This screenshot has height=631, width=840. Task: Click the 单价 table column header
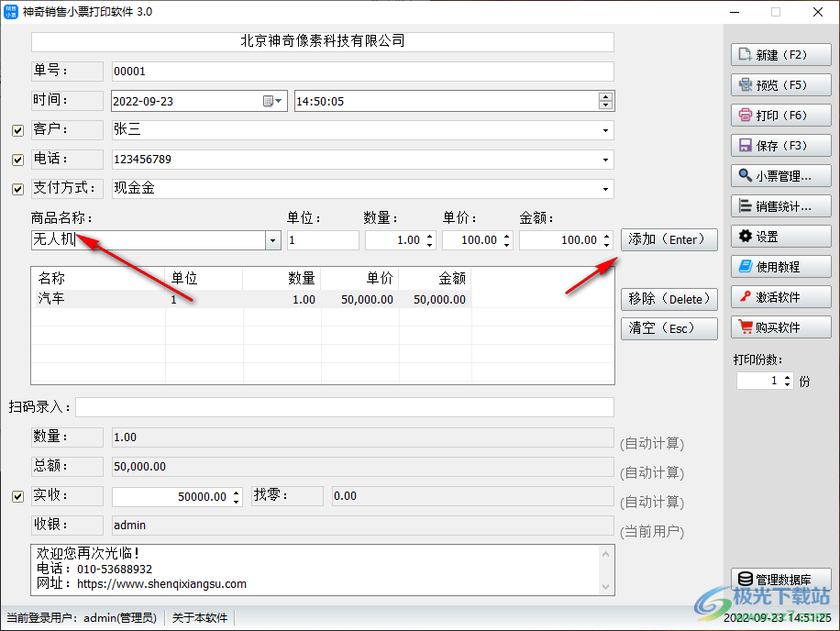click(x=360, y=279)
